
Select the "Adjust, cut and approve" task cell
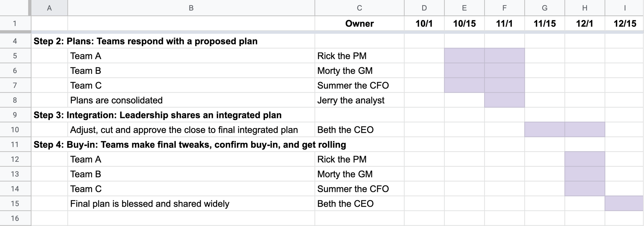[x=184, y=130]
